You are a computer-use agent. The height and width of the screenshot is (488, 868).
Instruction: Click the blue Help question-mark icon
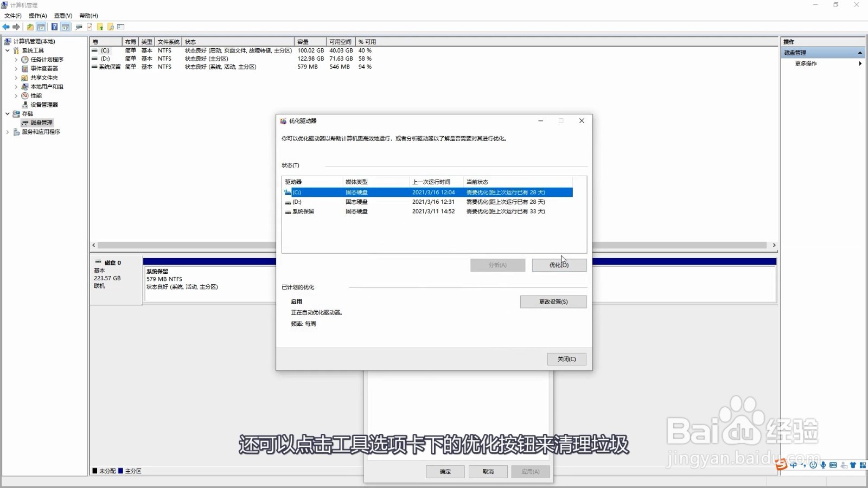[x=54, y=27]
